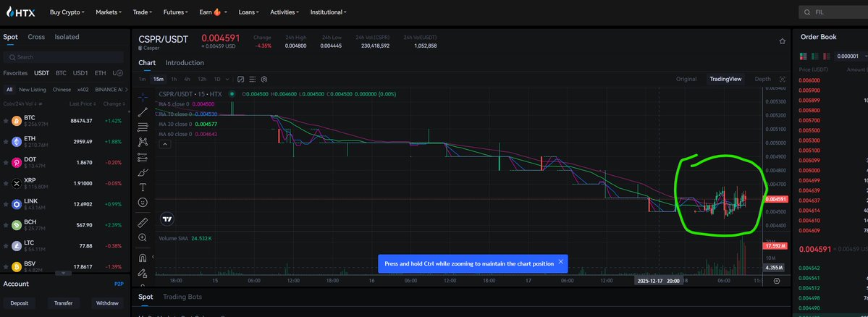Select the crosshair cursor tool

point(143,97)
